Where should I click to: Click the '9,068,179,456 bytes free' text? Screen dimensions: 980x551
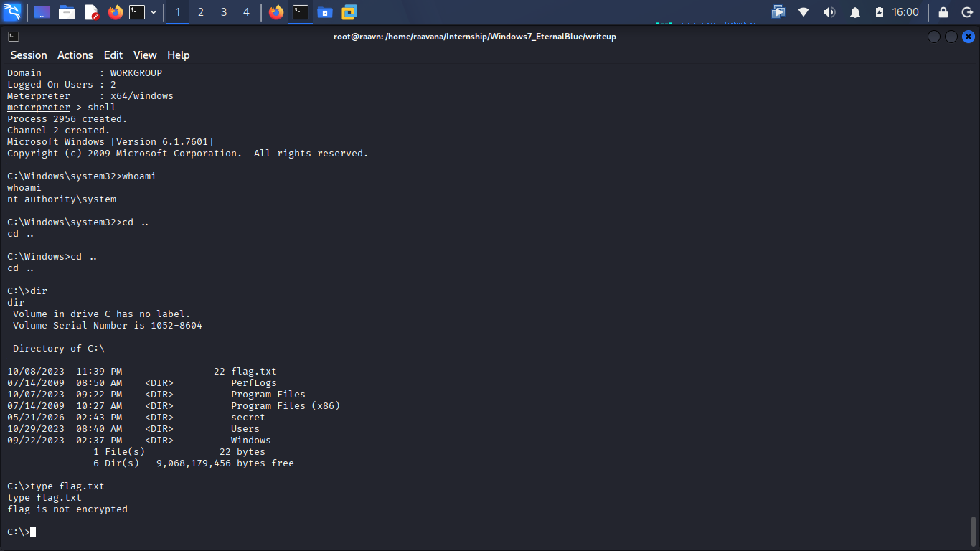tap(225, 463)
